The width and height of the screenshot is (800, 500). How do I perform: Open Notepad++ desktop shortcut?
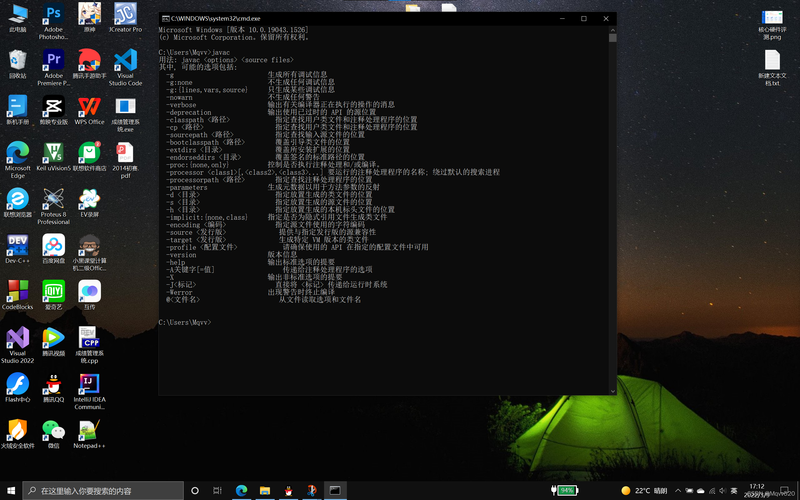pos(89,434)
